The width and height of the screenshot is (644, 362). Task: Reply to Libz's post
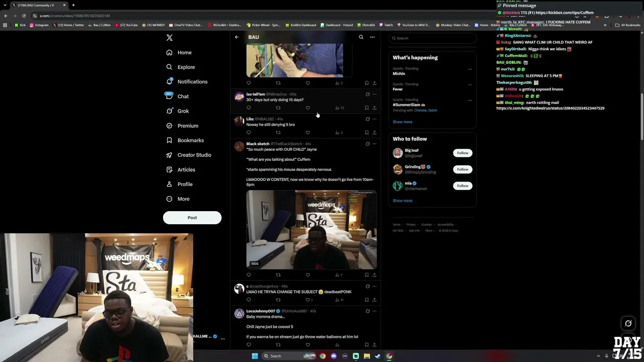coord(249,133)
